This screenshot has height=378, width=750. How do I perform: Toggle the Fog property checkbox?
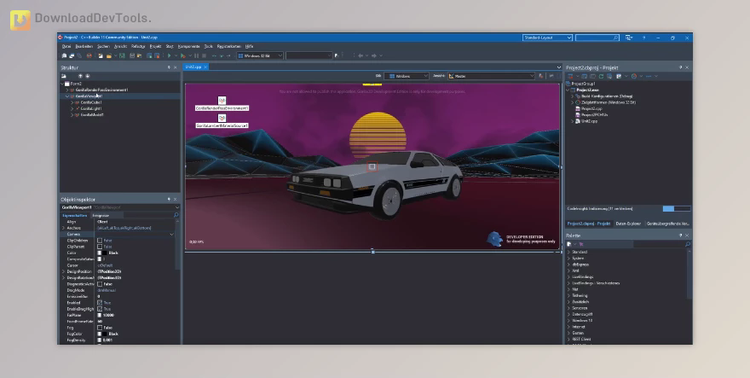pyautogui.click(x=99, y=327)
